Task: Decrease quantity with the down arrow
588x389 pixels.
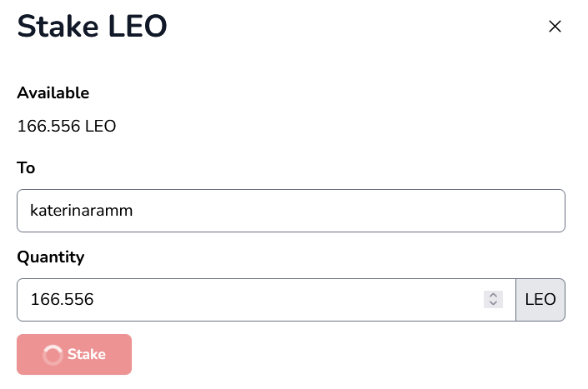Action: 493,304
